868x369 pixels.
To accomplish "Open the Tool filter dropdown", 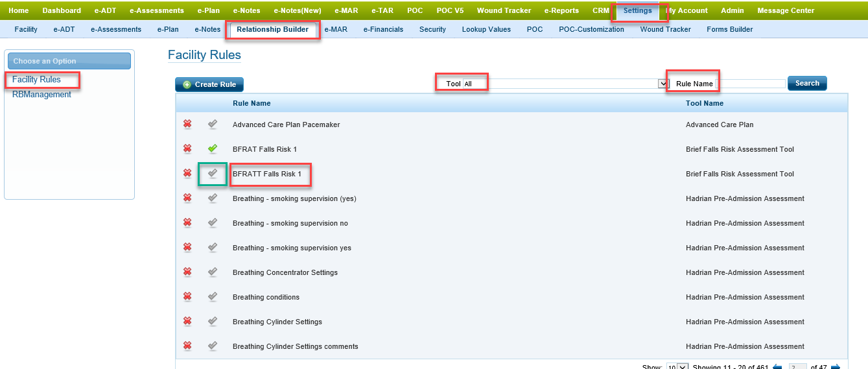I will coord(663,84).
